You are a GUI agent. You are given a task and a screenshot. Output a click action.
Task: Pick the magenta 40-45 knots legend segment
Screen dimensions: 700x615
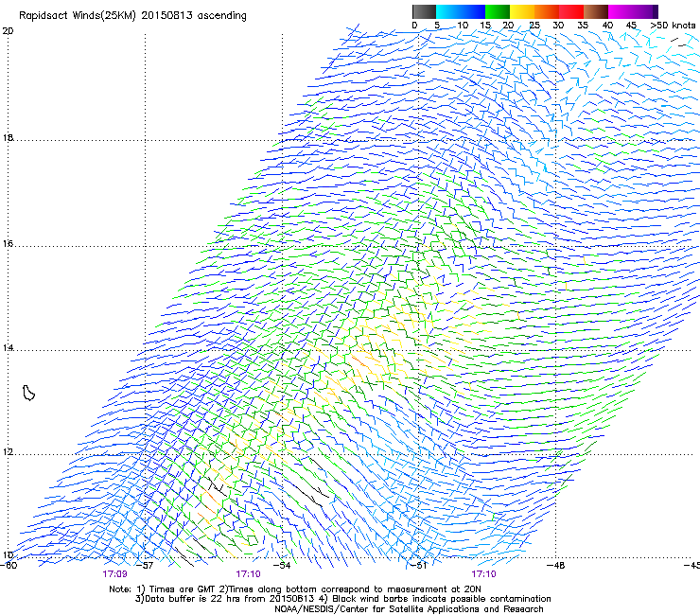coord(621,11)
